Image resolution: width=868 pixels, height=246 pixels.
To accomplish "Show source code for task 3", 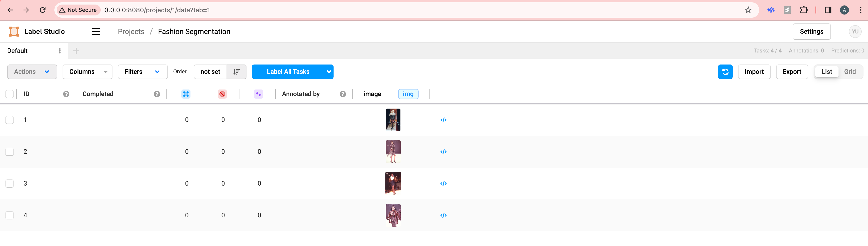I will tap(443, 183).
